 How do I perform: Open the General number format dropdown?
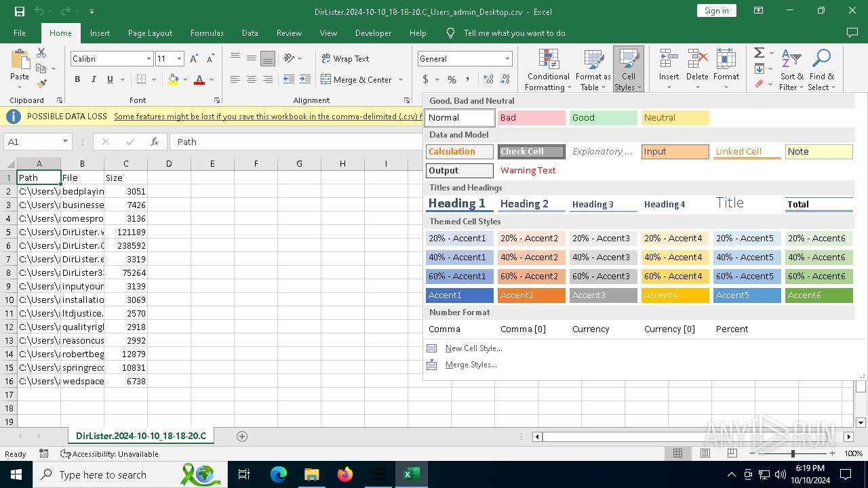[x=507, y=59]
